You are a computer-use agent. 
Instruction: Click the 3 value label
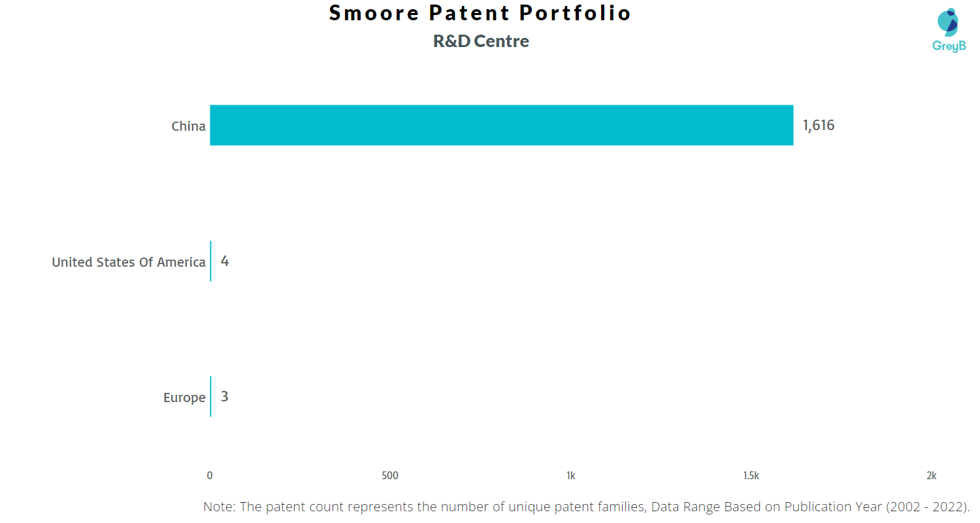point(225,397)
